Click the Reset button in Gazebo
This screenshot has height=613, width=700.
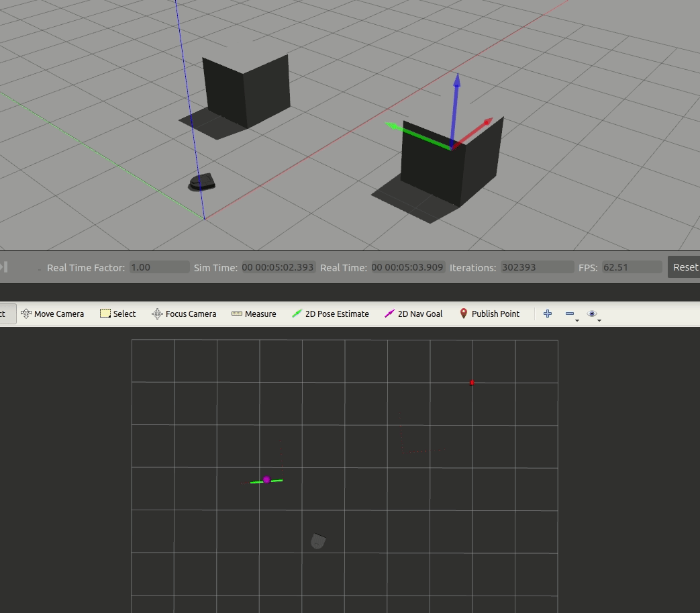coord(684,267)
